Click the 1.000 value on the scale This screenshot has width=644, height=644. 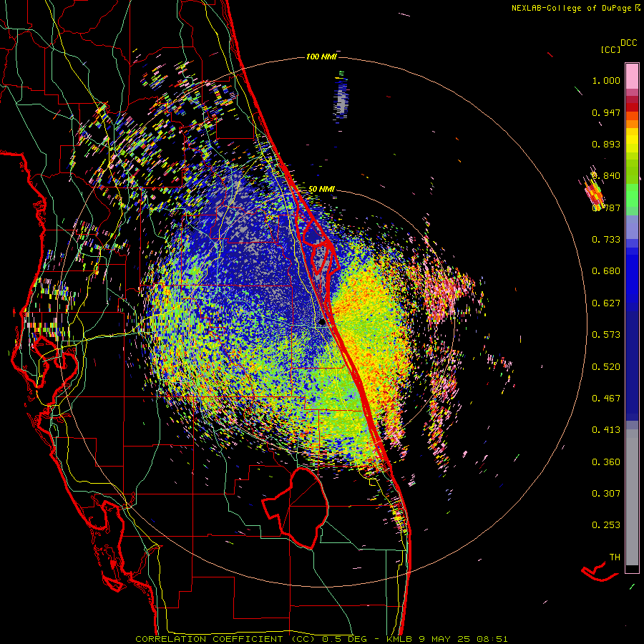click(x=606, y=80)
